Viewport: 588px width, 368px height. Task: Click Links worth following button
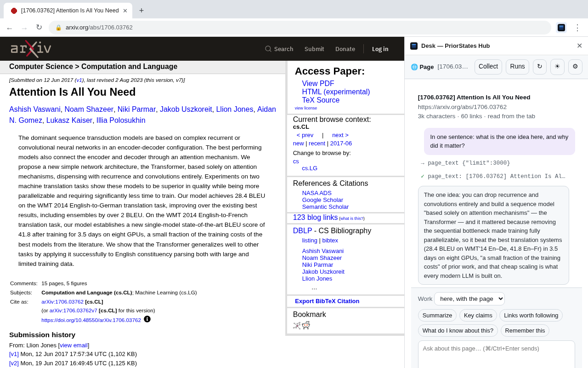[531, 316]
